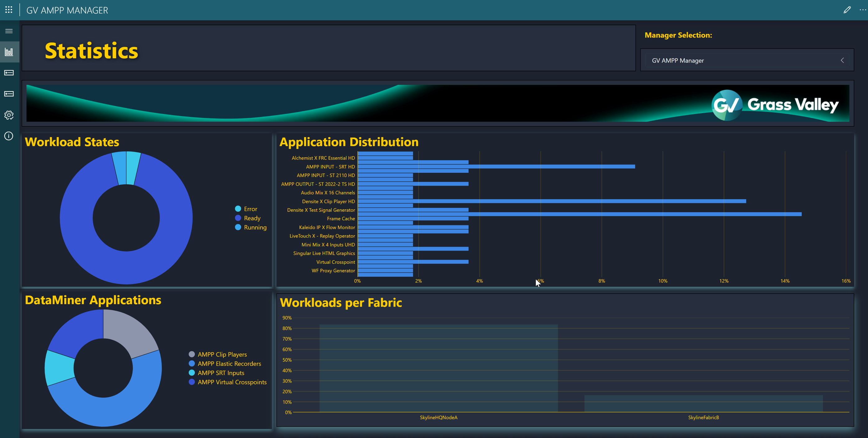Screen dimensions: 868x438
Task: Select the large Ready donut segment
Action: (126, 268)
